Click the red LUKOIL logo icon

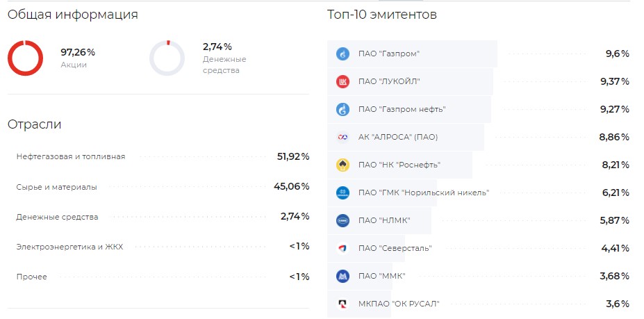point(342,82)
